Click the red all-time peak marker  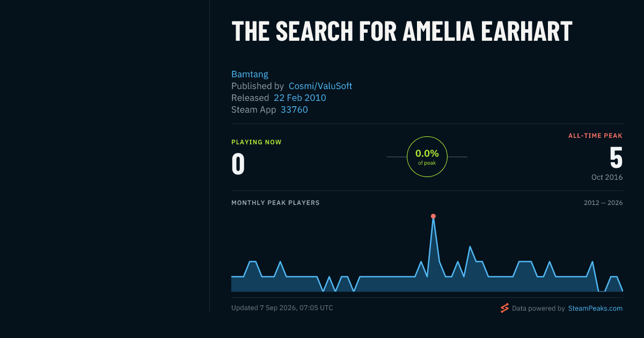[x=433, y=216]
